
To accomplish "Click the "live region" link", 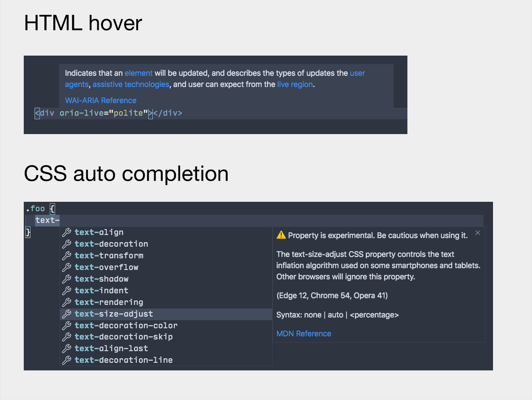I will (x=294, y=84).
